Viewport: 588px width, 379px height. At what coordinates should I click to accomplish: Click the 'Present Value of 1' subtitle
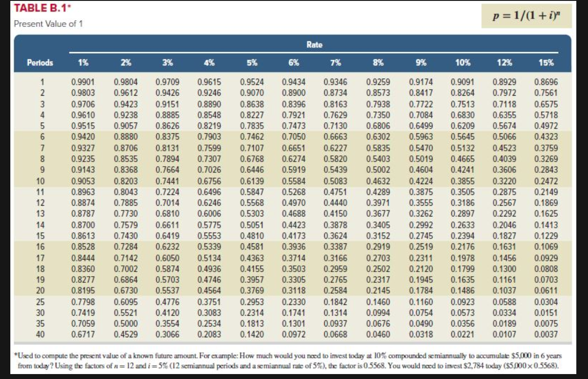click(x=48, y=23)
